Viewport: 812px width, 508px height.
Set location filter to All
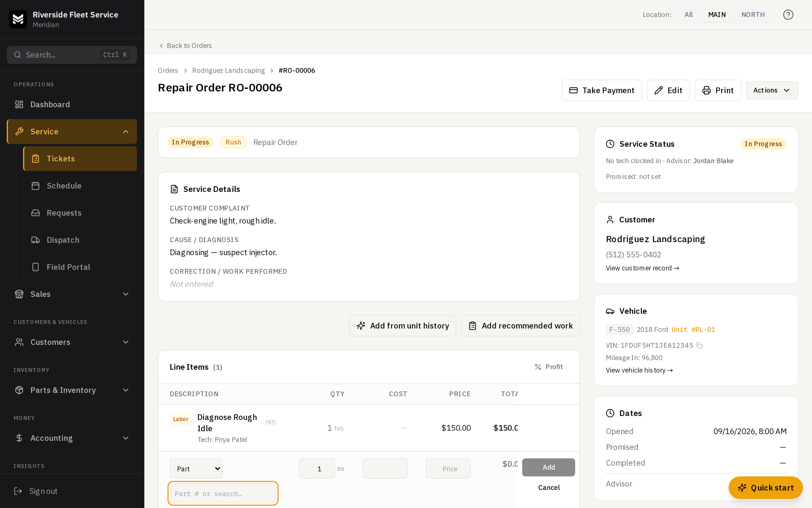[x=689, y=15]
